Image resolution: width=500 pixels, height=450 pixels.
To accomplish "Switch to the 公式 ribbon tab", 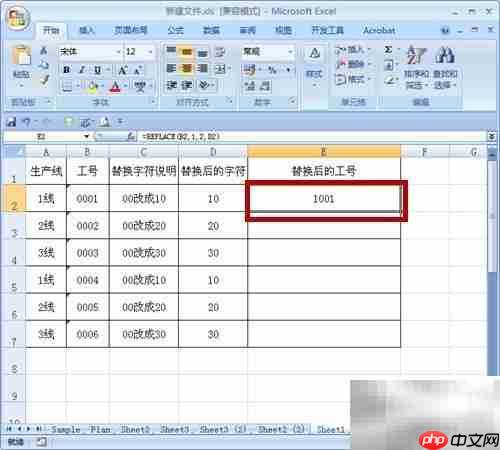I will (176, 30).
